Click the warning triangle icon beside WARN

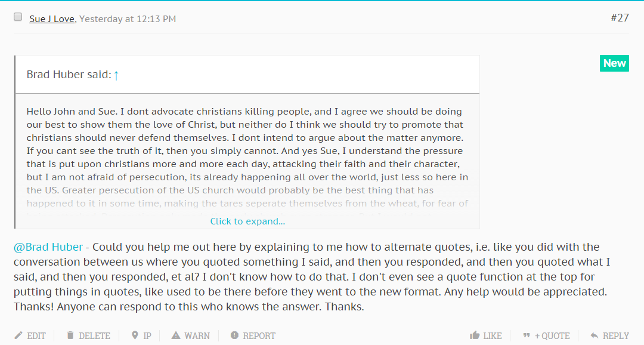pyautogui.click(x=176, y=335)
